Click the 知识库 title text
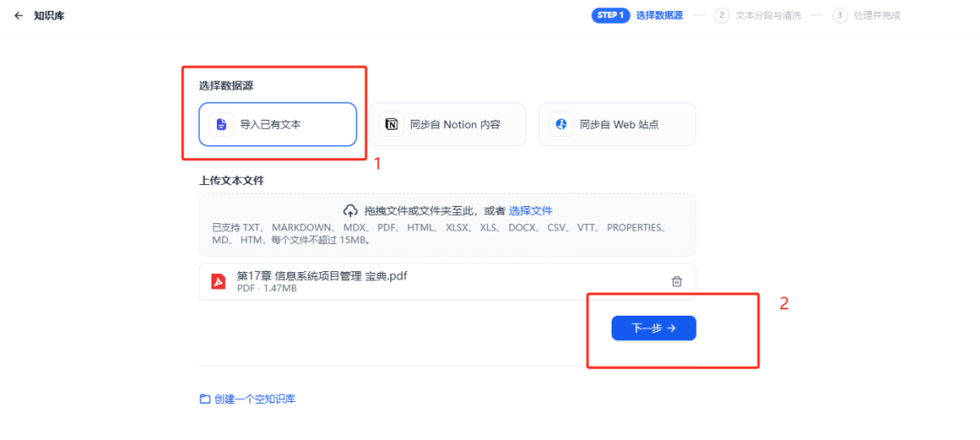 click(49, 15)
